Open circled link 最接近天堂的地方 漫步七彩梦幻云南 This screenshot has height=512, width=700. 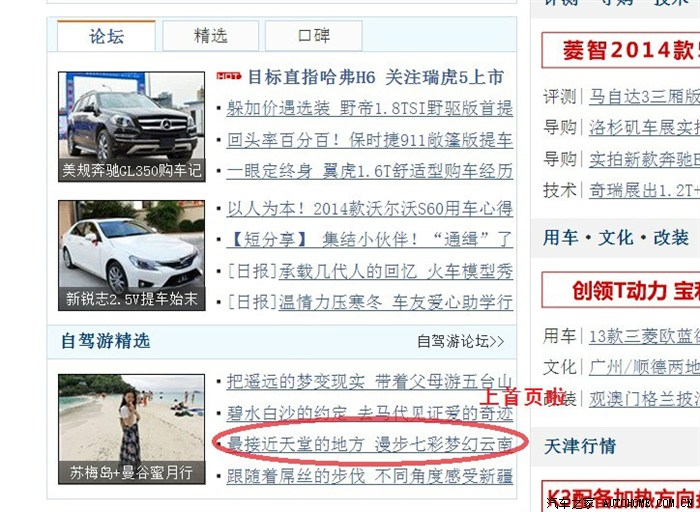[x=370, y=445]
